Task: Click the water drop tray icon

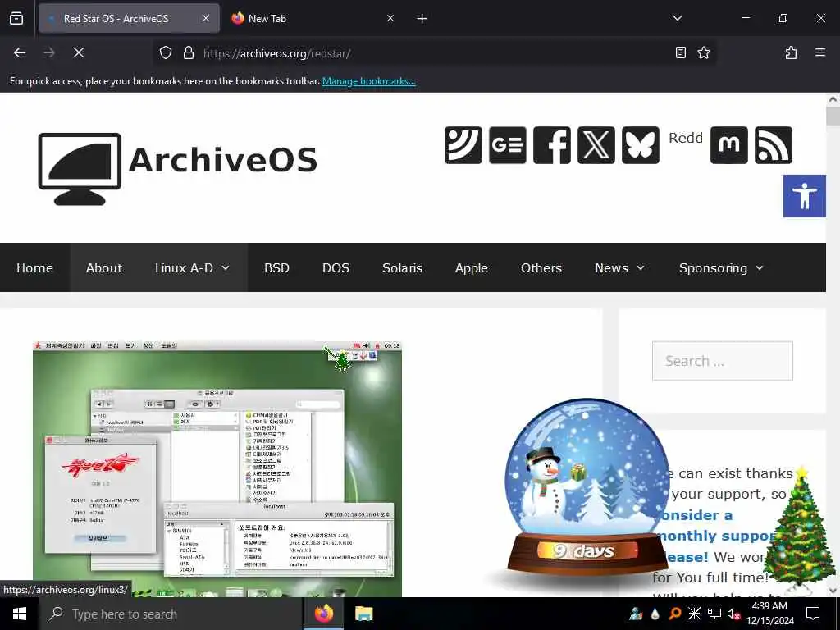Action: (x=655, y=614)
